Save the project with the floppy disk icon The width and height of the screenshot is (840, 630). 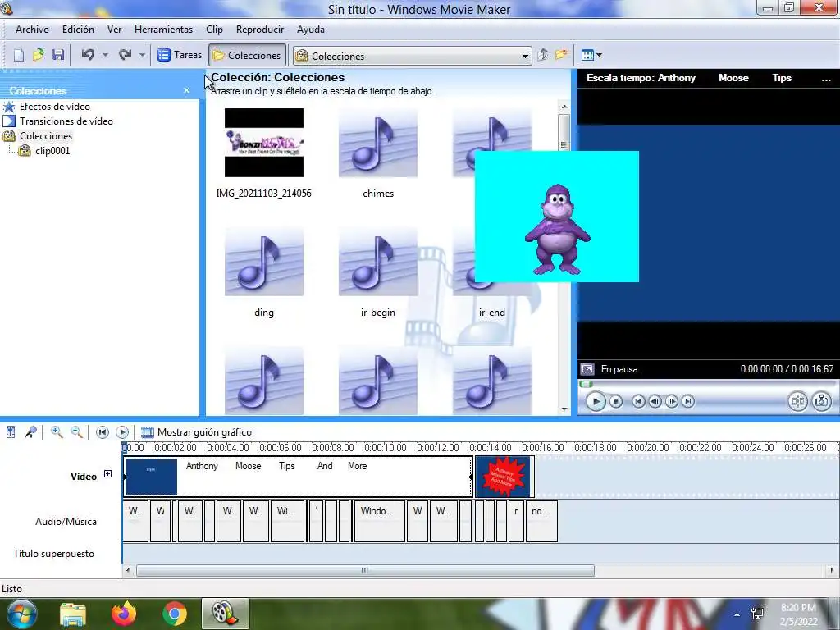tap(58, 55)
